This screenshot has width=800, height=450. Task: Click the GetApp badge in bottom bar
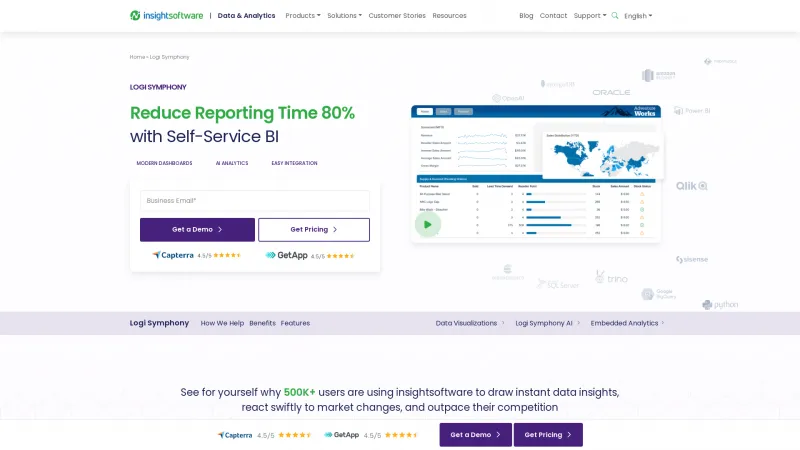tap(371, 435)
